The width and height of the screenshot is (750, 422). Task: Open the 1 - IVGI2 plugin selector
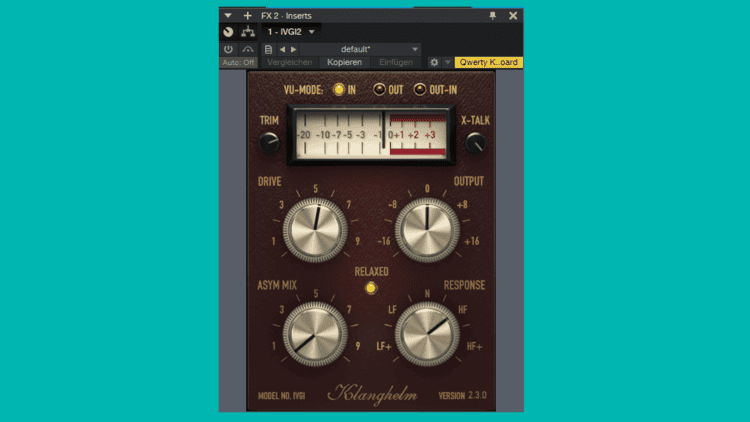[291, 32]
